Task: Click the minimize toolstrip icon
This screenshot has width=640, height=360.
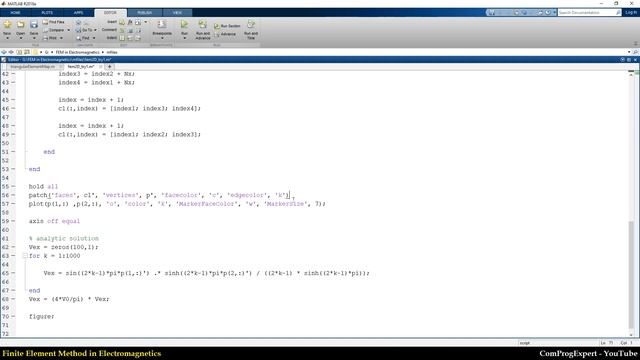Action: pyautogui.click(x=636, y=43)
